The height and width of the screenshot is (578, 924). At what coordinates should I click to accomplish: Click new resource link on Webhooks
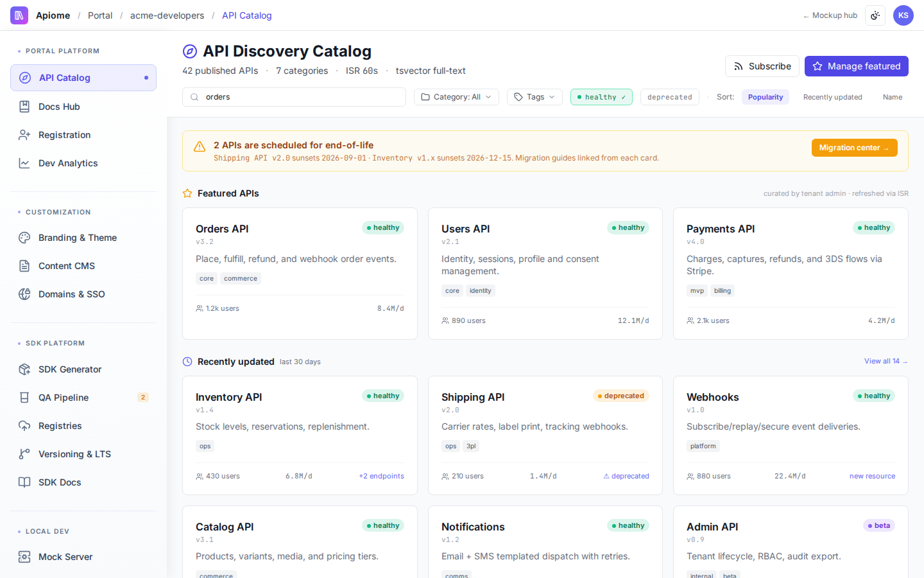coord(872,476)
